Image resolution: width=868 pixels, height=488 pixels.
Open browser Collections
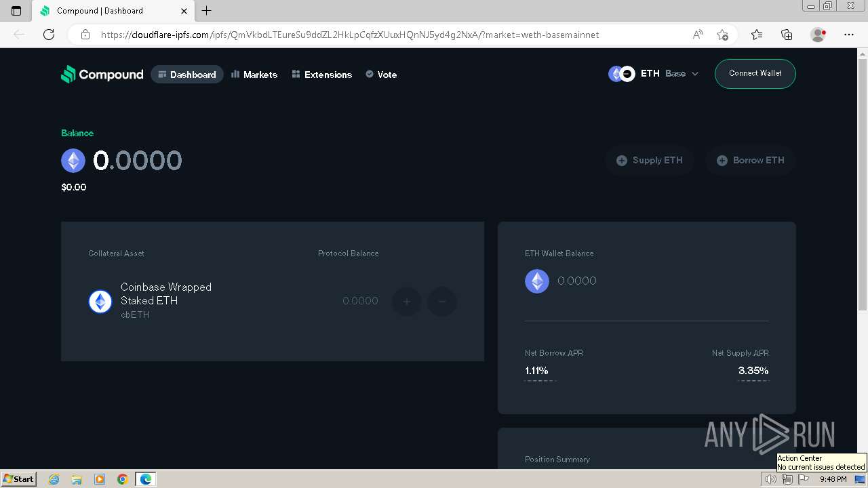[787, 35]
